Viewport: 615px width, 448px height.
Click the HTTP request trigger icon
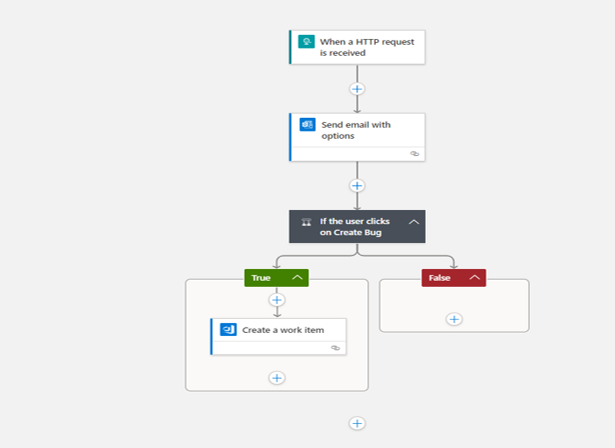click(x=306, y=42)
